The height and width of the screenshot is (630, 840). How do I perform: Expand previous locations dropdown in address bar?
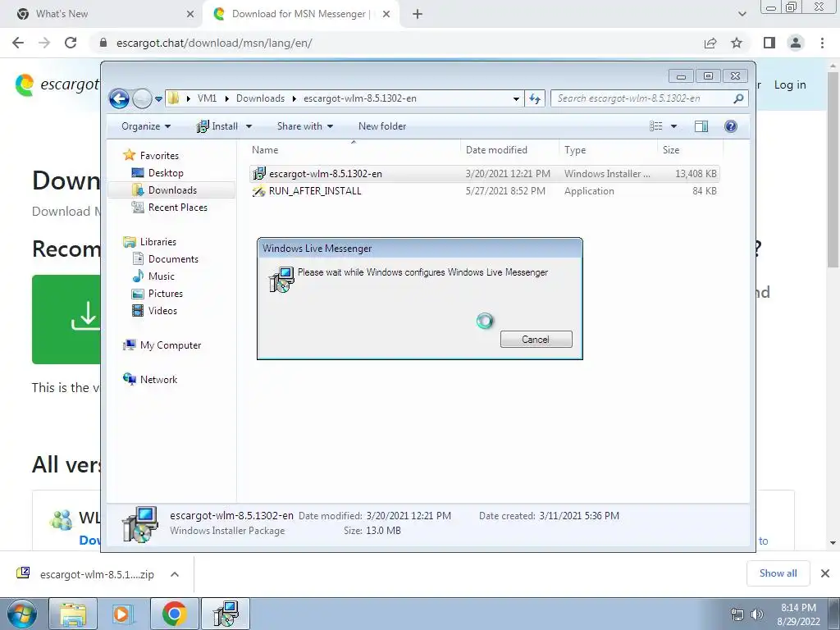tap(516, 98)
